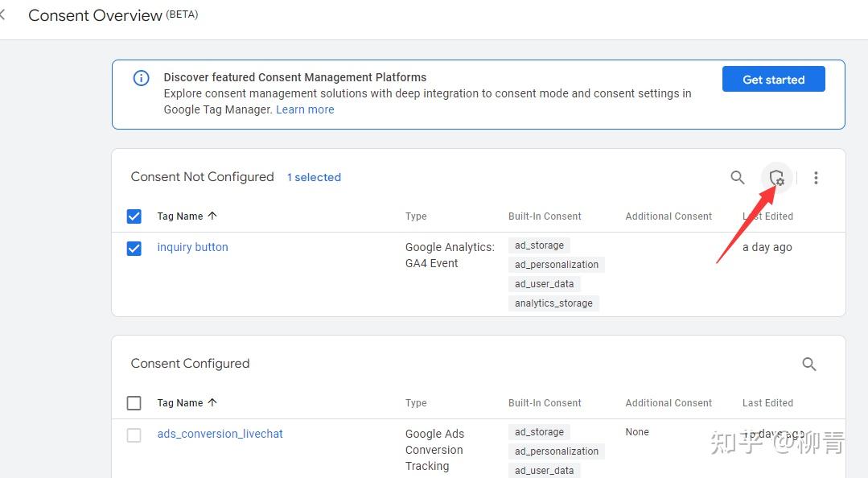This screenshot has width=868, height=478.
Task: Click ad_personalization chip for ads_conversion_livechat
Action: 556,451
